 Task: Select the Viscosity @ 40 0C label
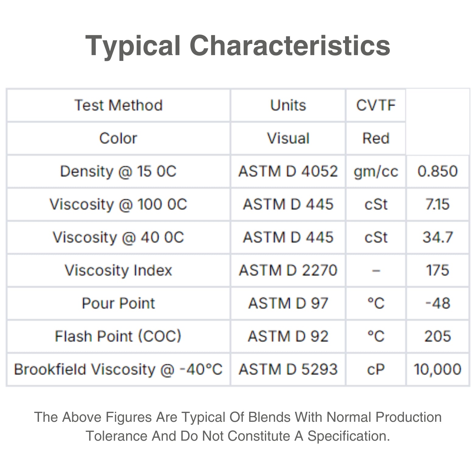(x=118, y=237)
